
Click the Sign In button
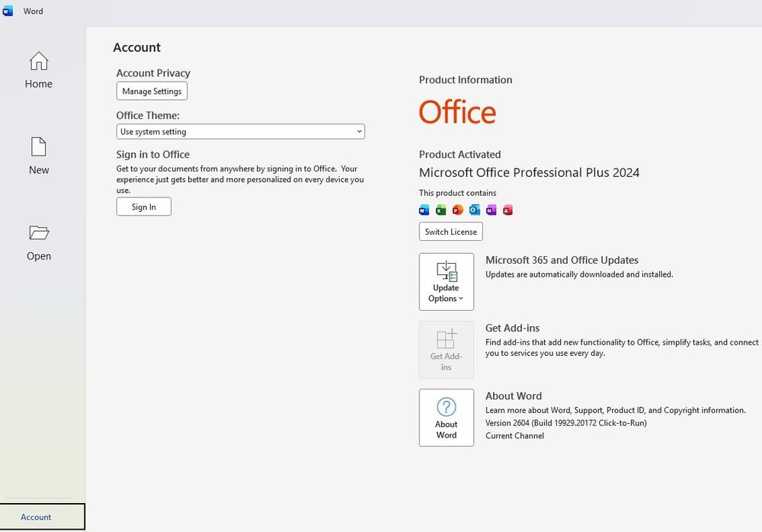click(x=144, y=207)
